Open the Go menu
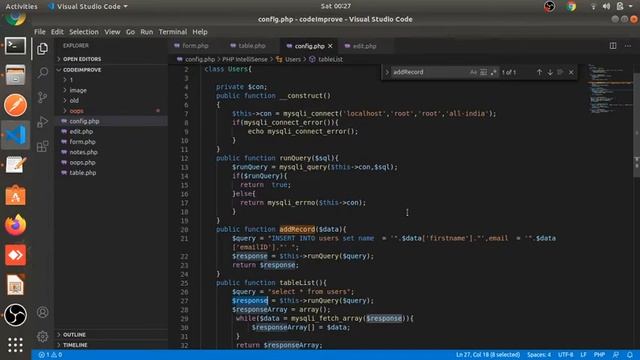This screenshot has height=360, width=640. [130, 32]
